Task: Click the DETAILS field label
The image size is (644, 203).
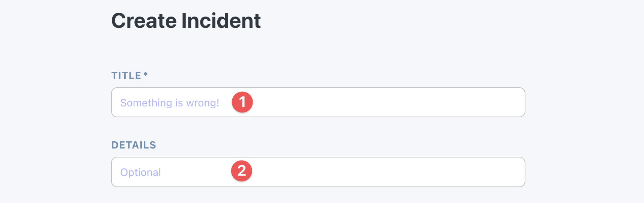Action: 134,145
